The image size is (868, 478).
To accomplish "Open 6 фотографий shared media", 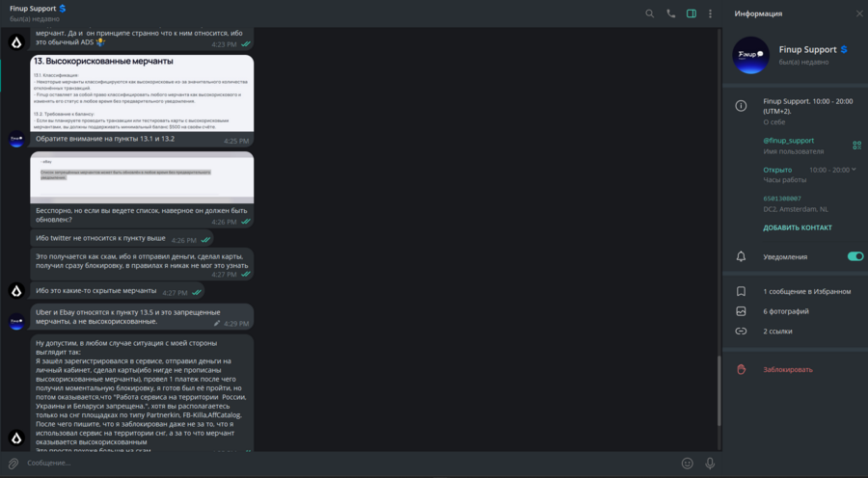I will coord(785,311).
